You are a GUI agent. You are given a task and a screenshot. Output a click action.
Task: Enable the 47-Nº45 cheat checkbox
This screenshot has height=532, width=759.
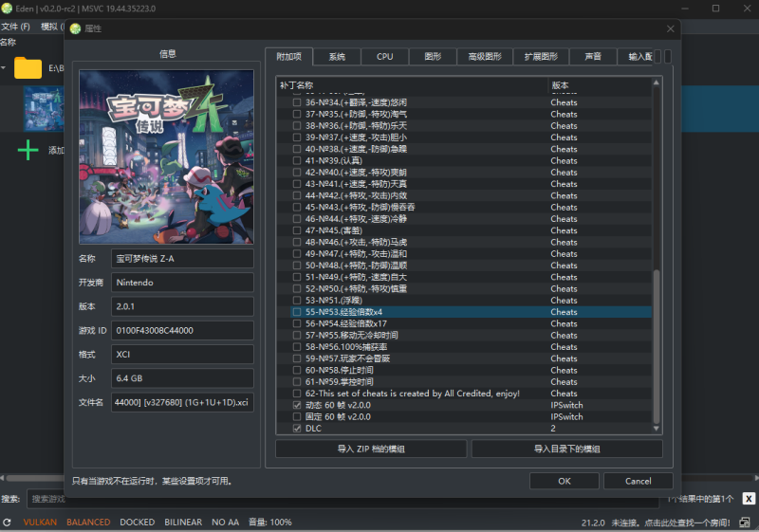point(297,230)
